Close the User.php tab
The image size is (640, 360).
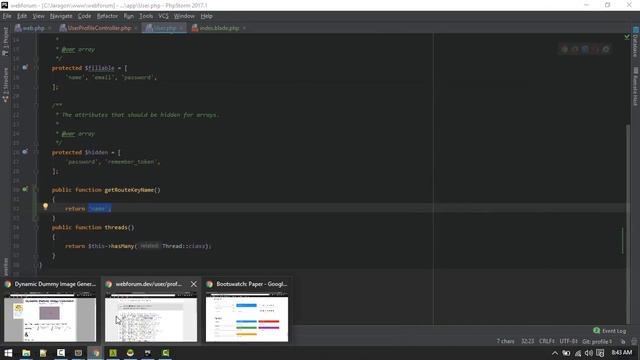coord(181,28)
